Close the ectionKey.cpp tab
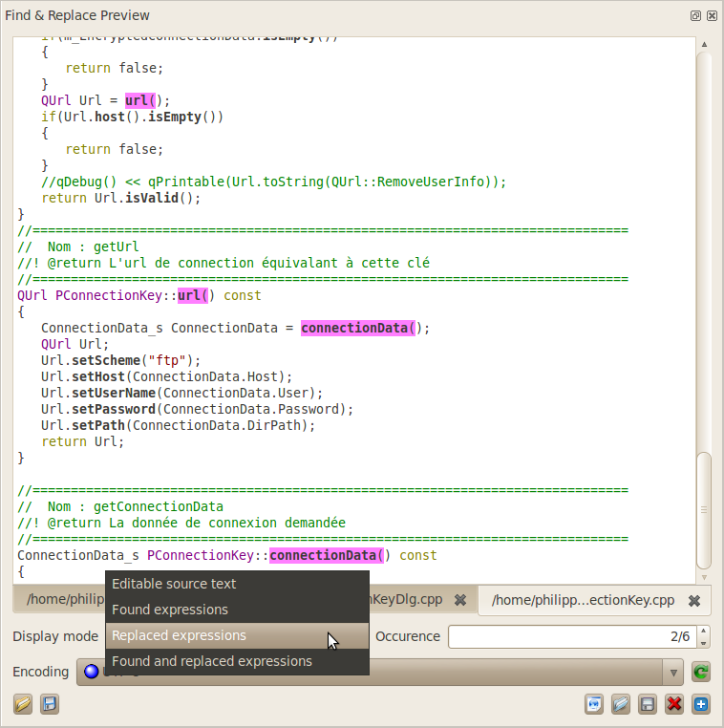 pyautogui.click(x=694, y=601)
